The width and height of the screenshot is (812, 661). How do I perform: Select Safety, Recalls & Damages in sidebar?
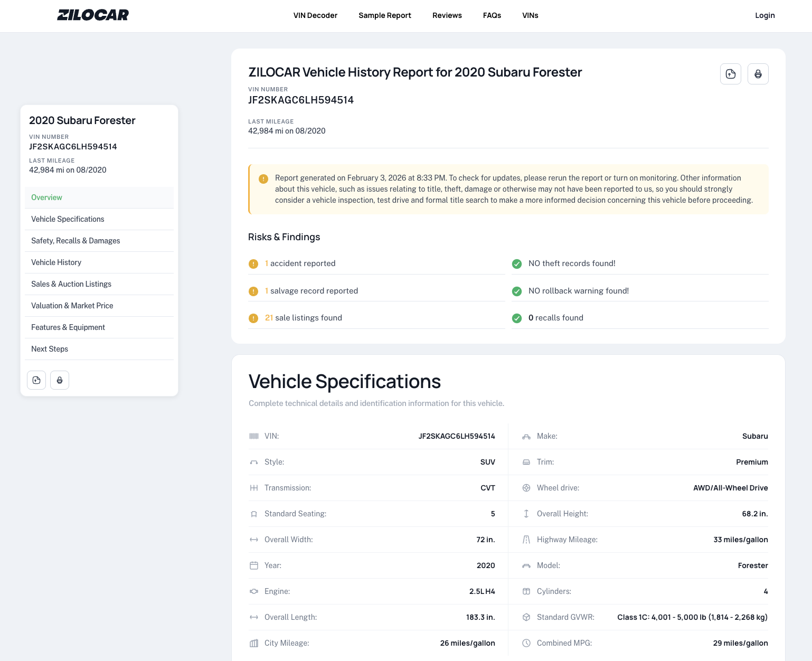(75, 241)
